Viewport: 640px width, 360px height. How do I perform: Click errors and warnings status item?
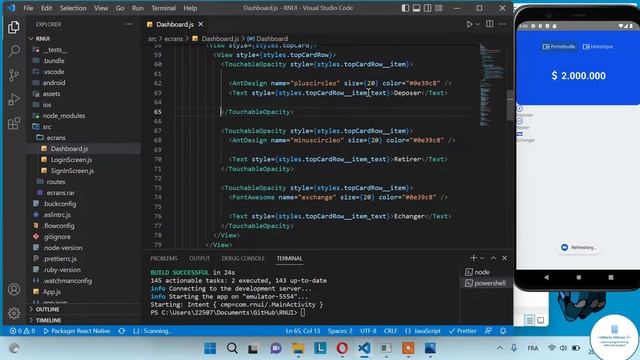click(22, 331)
